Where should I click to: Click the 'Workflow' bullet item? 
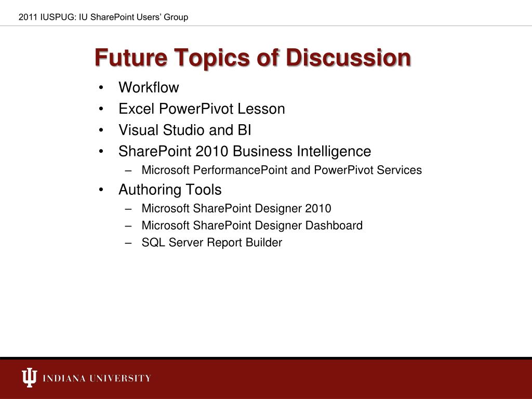point(149,87)
